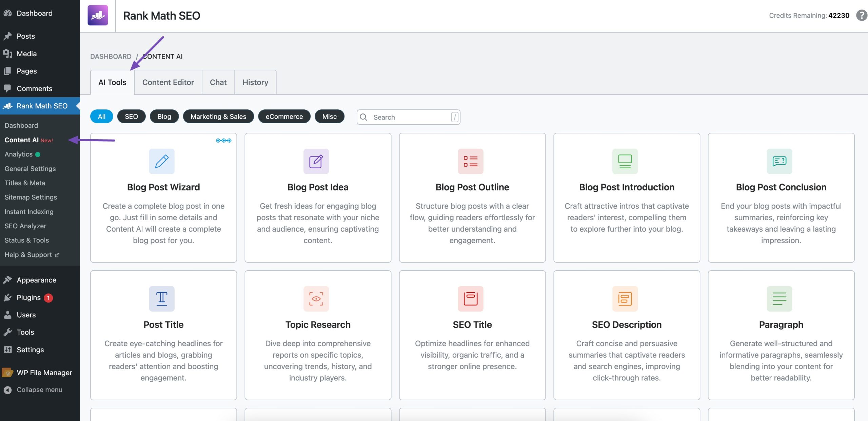
Task: Click the Search input field
Action: [x=408, y=117]
